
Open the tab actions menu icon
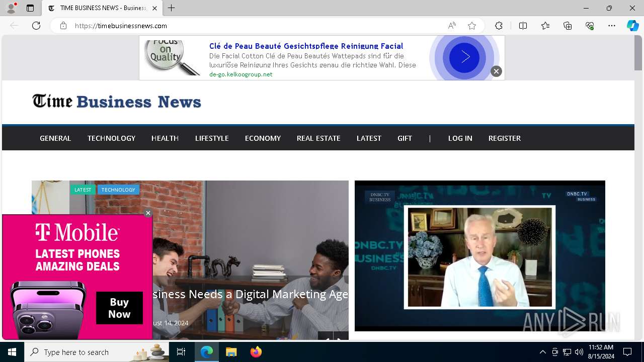(x=30, y=8)
